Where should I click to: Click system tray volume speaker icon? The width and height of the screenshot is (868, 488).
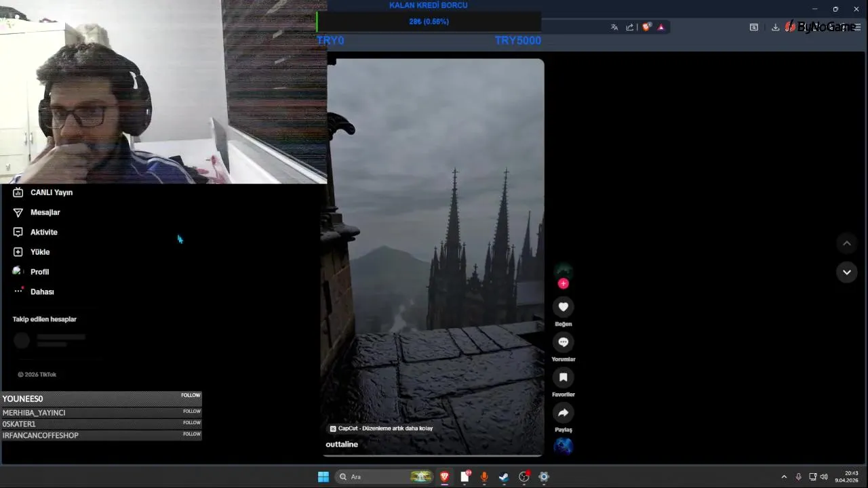click(x=824, y=477)
